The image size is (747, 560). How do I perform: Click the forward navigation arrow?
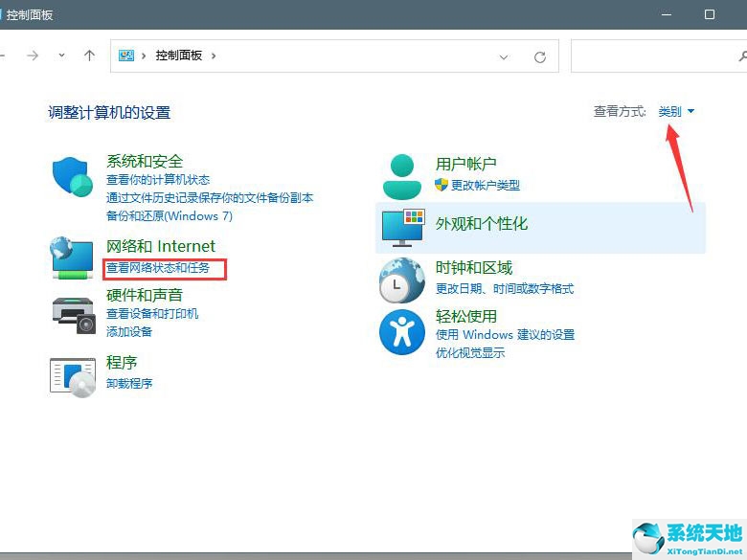tap(33, 56)
